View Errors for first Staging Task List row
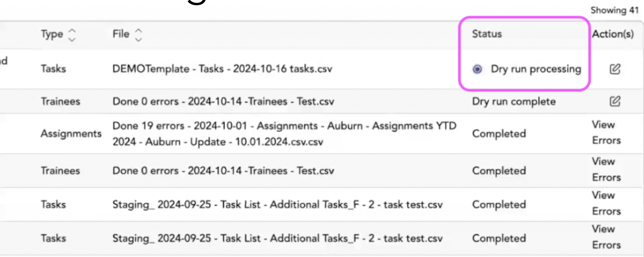 pyautogui.click(x=606, y=203)
